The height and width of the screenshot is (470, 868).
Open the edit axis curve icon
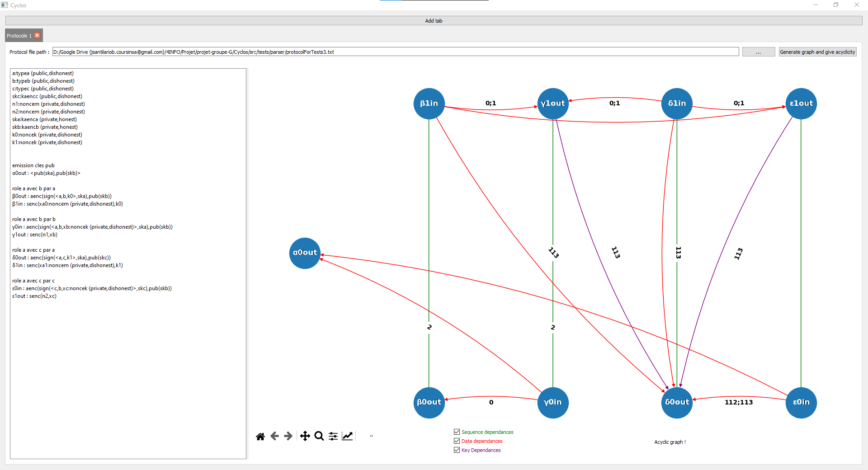[347, 436]
